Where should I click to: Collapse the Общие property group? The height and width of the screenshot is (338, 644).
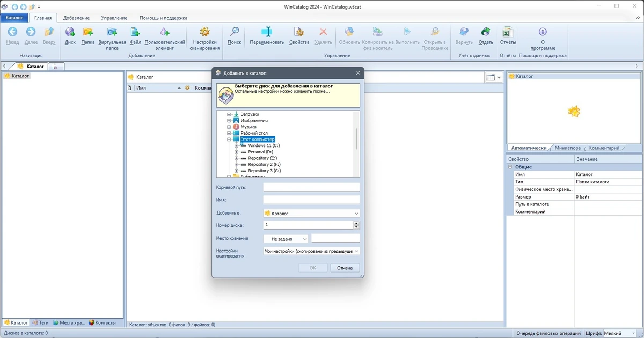pos(510,167)
